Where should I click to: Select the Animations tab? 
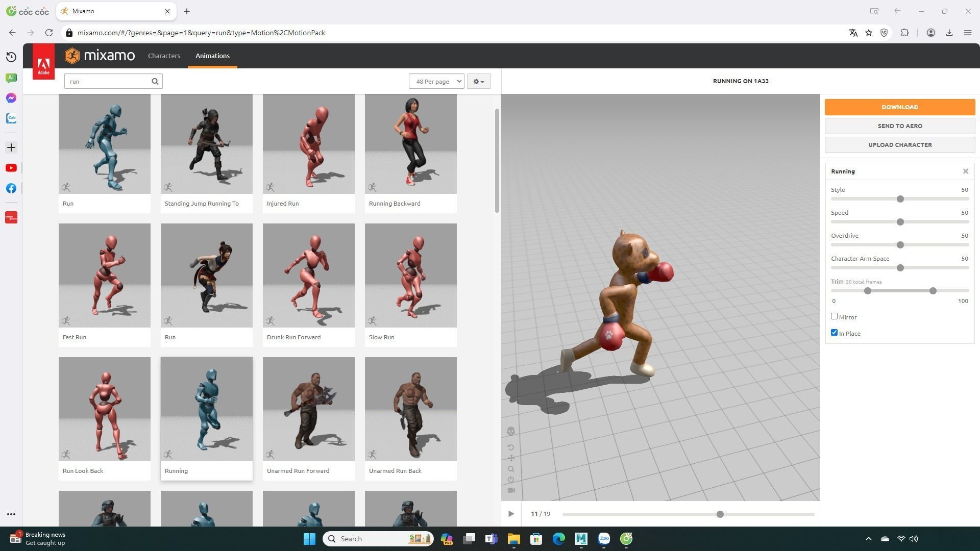pos(212,56)
